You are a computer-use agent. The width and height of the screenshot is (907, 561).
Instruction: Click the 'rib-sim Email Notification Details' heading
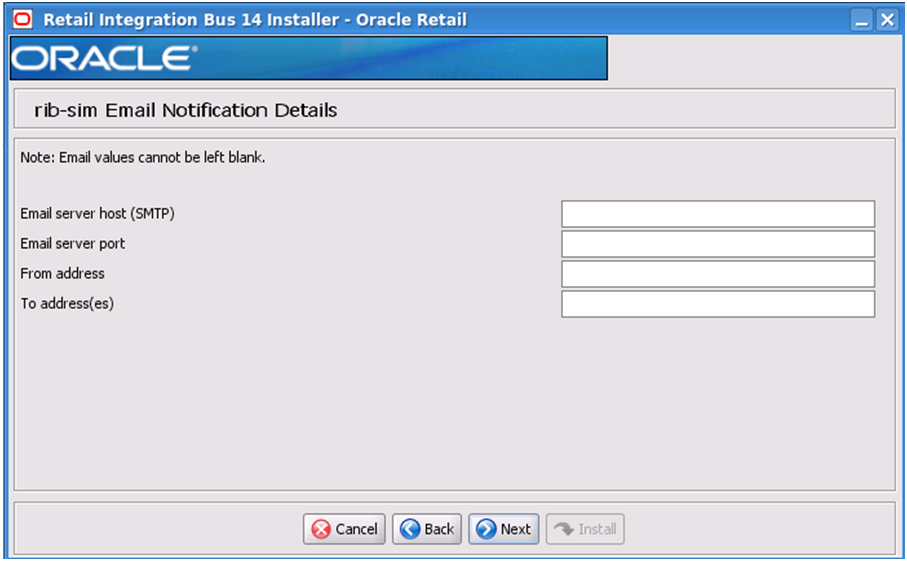[x=186, y=110]
